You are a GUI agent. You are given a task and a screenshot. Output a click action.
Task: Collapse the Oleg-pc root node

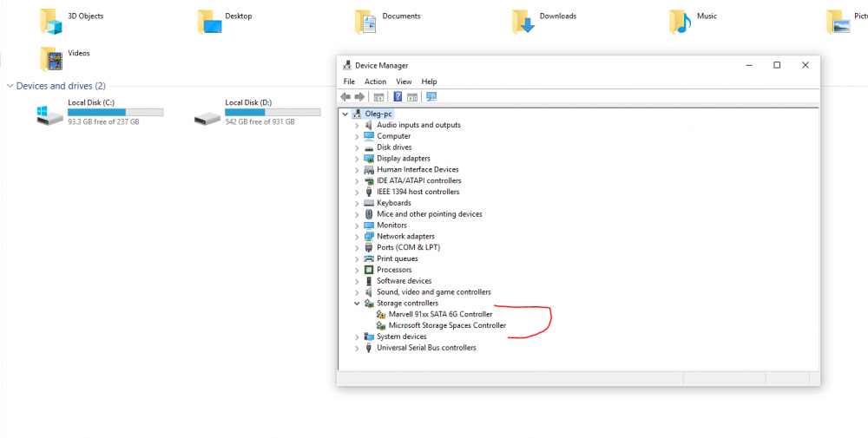[x=345, y=114]
